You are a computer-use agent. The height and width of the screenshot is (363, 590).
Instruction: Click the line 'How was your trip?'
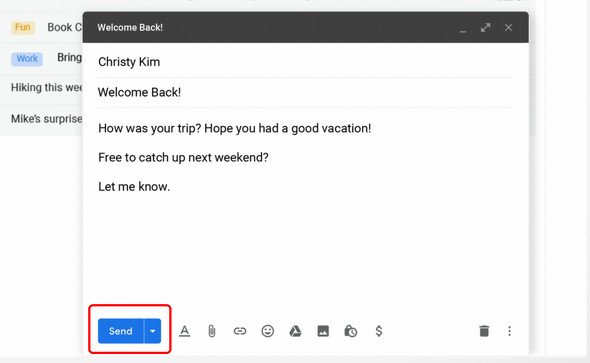[150, 129]
